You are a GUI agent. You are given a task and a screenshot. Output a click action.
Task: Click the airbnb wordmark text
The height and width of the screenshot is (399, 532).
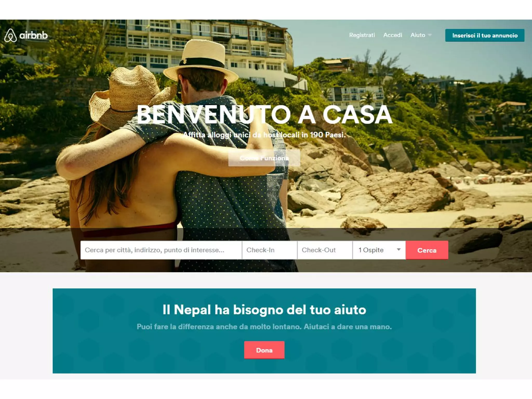tap(34, 35)
